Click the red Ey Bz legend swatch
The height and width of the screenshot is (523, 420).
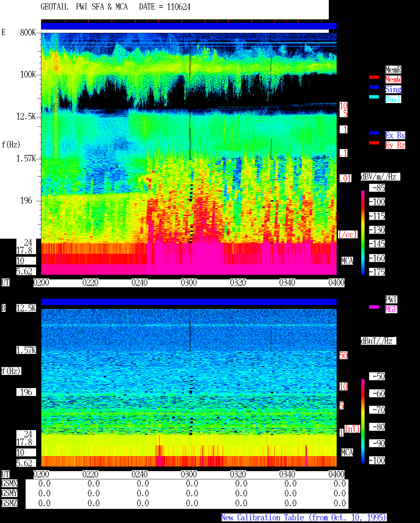374,143
